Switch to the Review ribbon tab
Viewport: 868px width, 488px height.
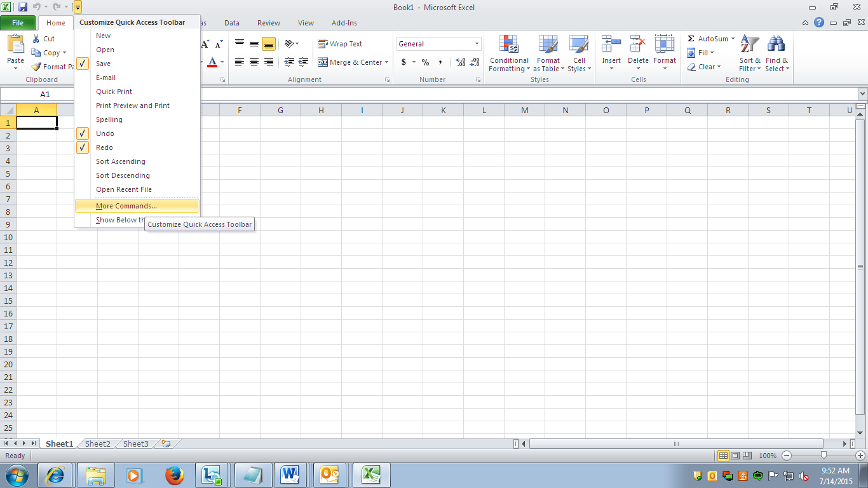click(x=268, y=22)
